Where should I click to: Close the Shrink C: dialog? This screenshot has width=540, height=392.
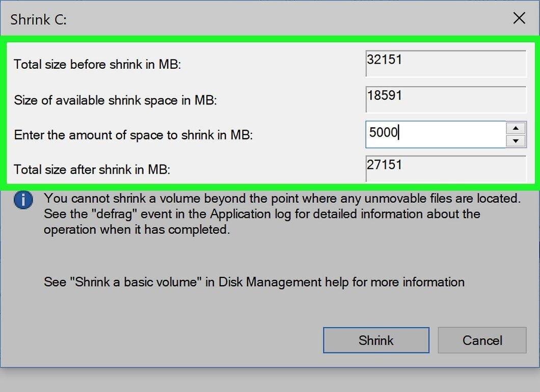point(519,18)
